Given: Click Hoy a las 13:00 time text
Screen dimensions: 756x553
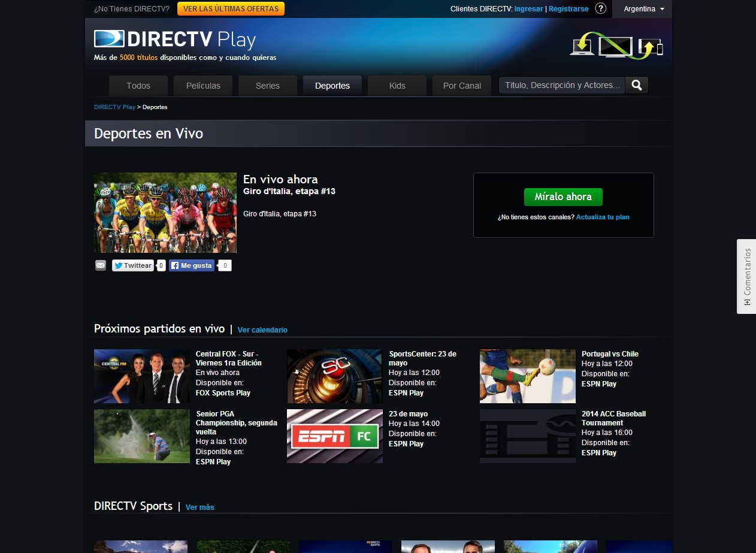Looking at the screenshot, I should (221, 442).
